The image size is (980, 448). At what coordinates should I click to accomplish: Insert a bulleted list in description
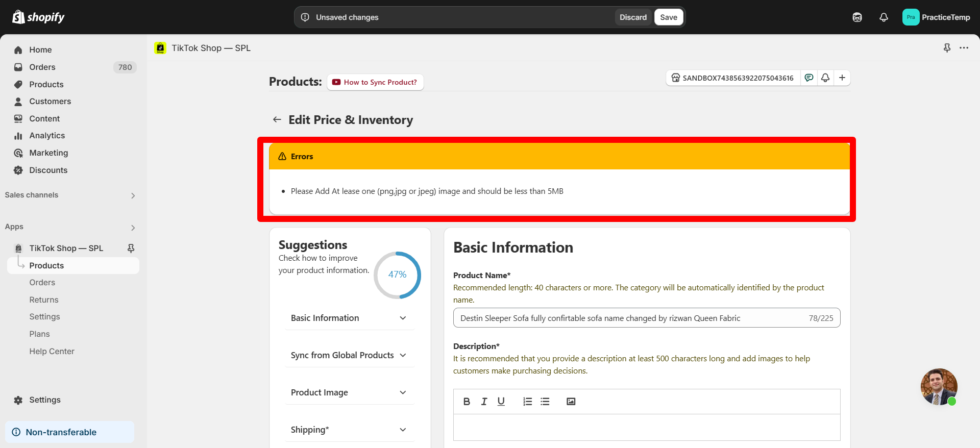(545, 402)
